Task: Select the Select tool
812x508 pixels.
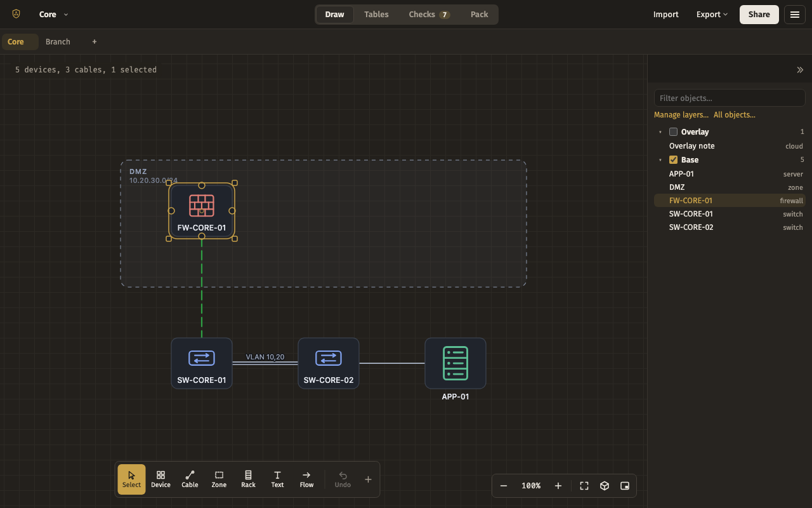Action: pyautogui.click(x=131, y=479)
